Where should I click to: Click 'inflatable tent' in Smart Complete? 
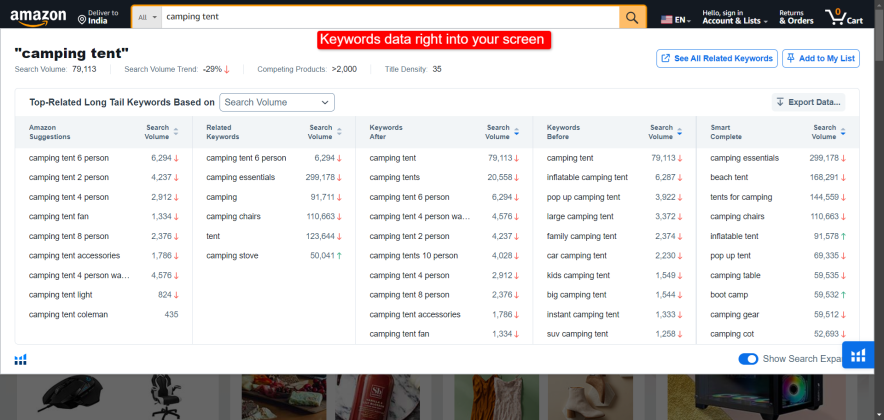[734, 236]
